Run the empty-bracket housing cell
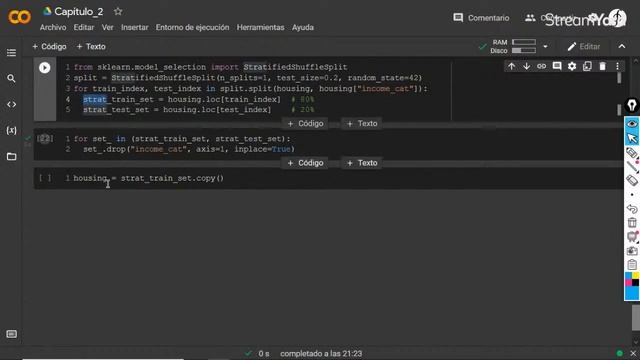The image size is (640, 360). [x=45, y=178]
